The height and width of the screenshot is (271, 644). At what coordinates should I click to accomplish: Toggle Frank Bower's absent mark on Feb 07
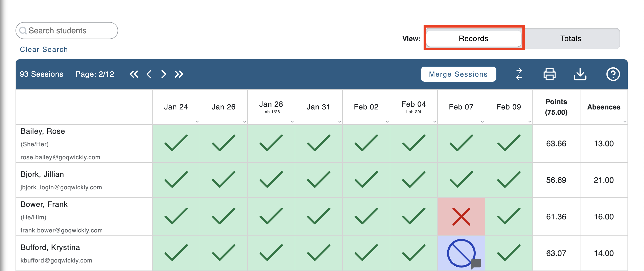pos(461,217)
